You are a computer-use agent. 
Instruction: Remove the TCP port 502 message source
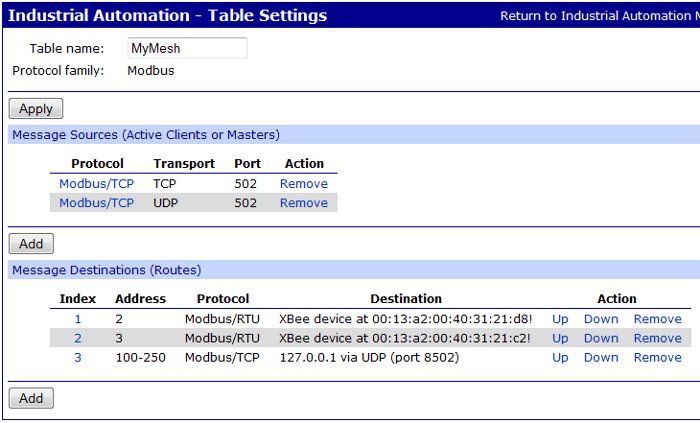click(x=303, y=184)
